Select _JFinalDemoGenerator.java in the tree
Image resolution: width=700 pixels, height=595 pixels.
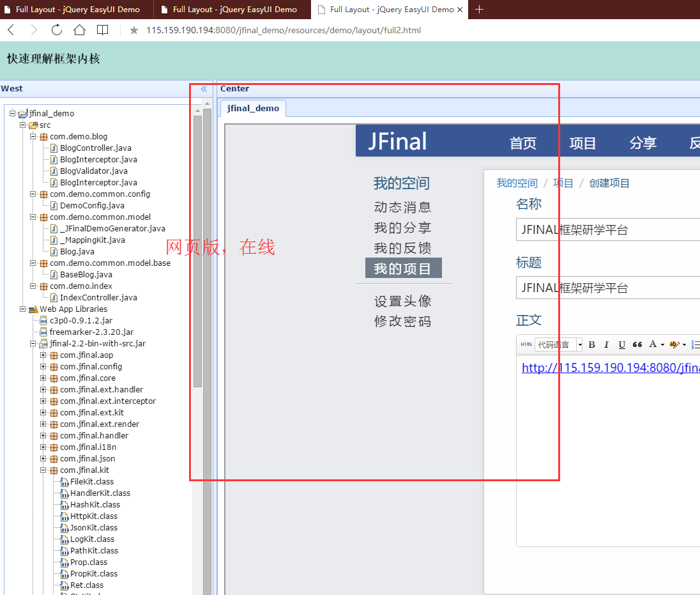112,229
